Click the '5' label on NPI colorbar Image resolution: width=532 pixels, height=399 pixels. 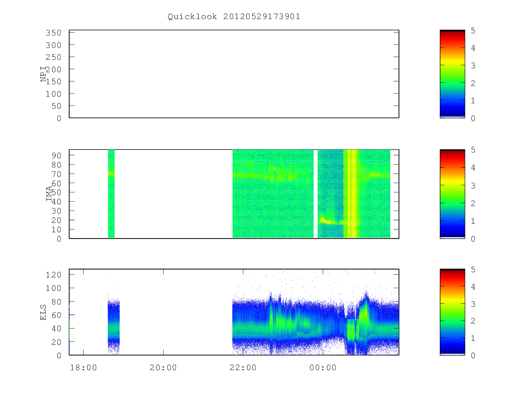(x=473, y=31)
